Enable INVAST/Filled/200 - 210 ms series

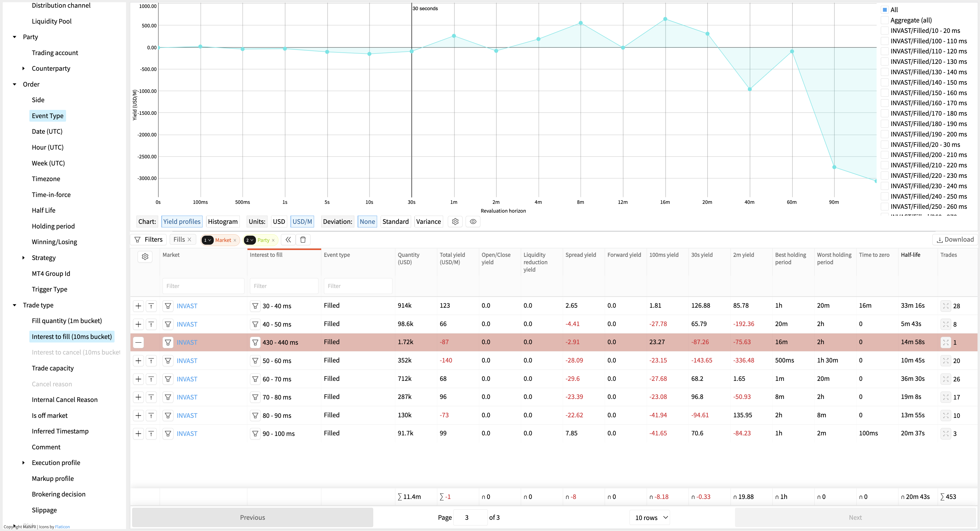[x=885, y=155]
